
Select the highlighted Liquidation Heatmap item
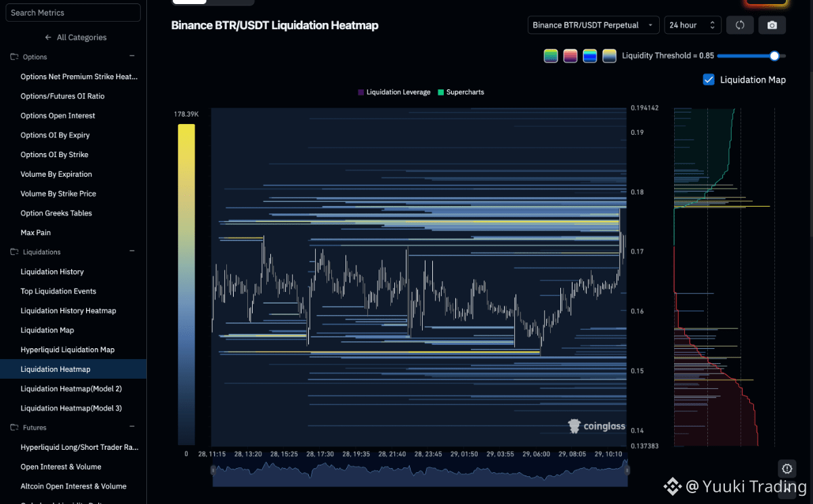tap(73, 369)
